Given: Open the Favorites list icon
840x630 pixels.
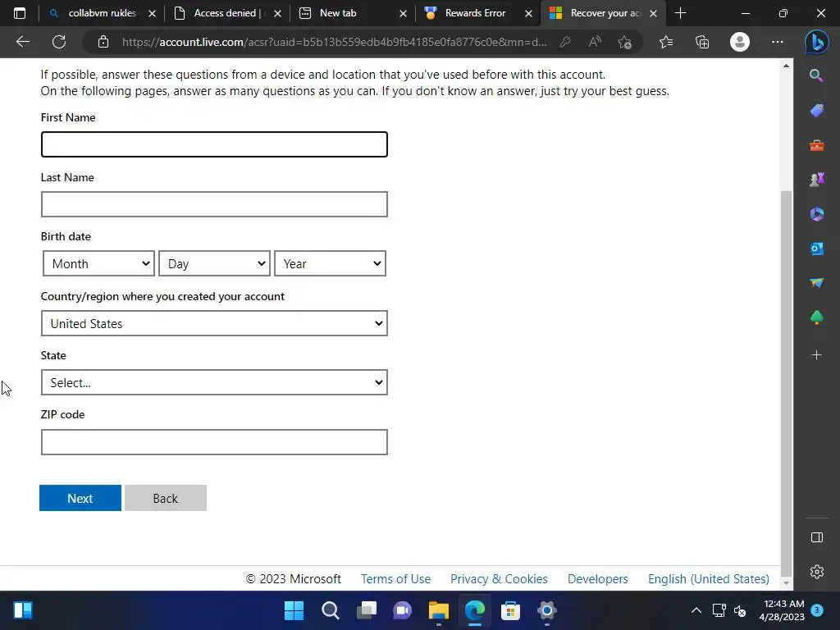Looking at the screenshot, I should (666, 42).
